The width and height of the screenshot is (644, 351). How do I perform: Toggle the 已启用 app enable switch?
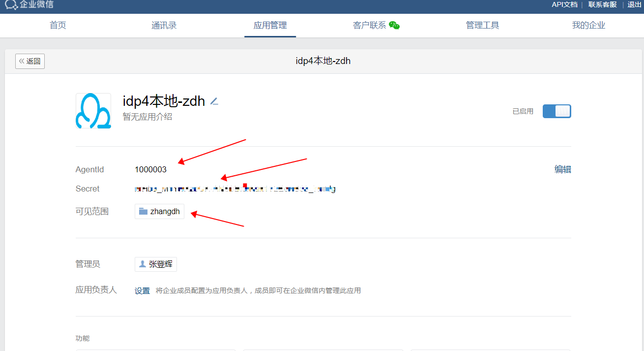(x=556, y=111)
